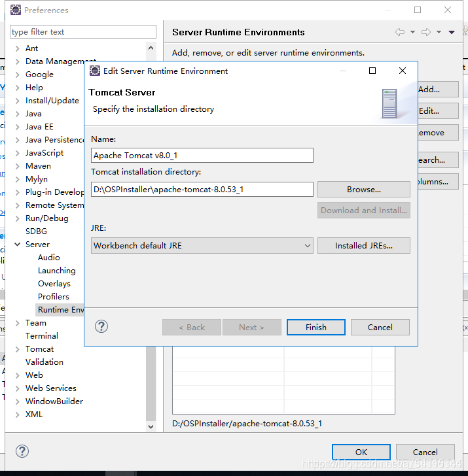
Task: Click the help icon in Edit Server Runtime dialog
Action: click(x=101, y=327)
